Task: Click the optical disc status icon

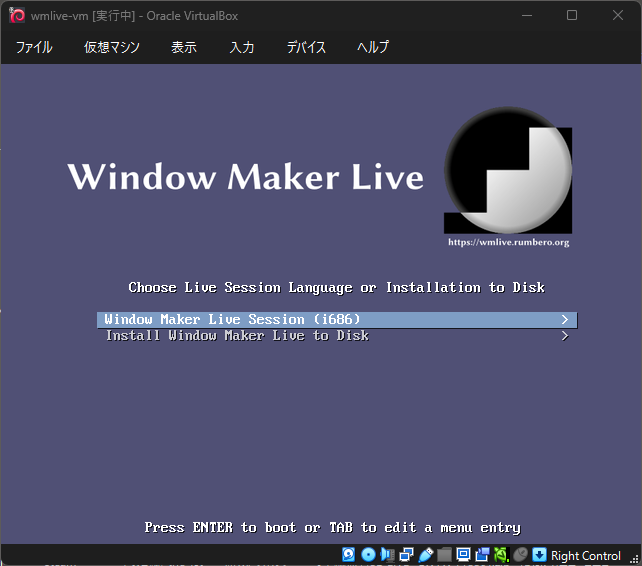Action: 368,555
